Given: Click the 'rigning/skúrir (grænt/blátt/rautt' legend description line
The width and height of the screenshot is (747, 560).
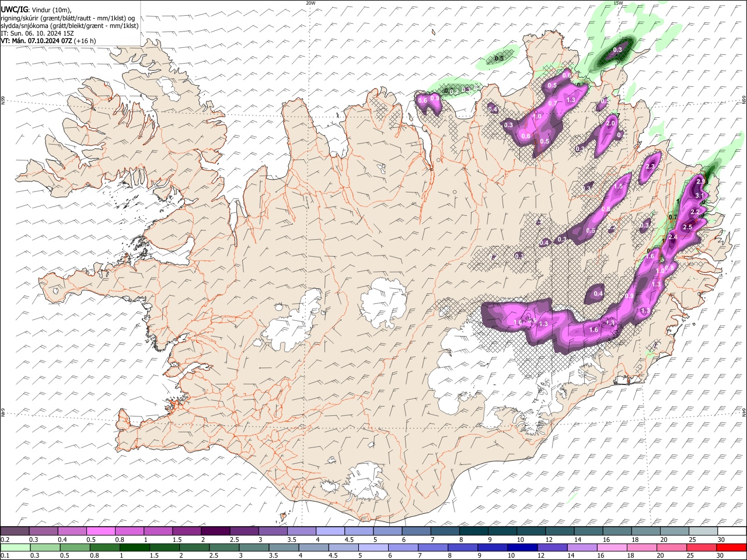Looking at the screenshot, I should coord(68,18).
